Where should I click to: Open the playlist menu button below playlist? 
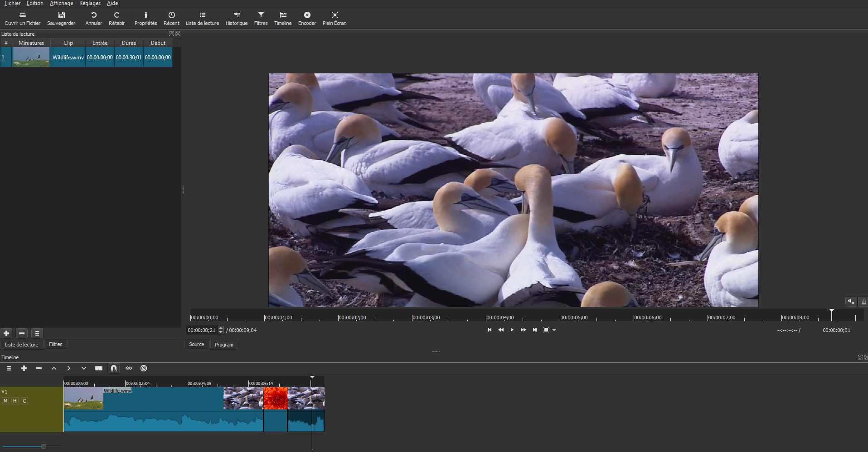pos(37,333)
